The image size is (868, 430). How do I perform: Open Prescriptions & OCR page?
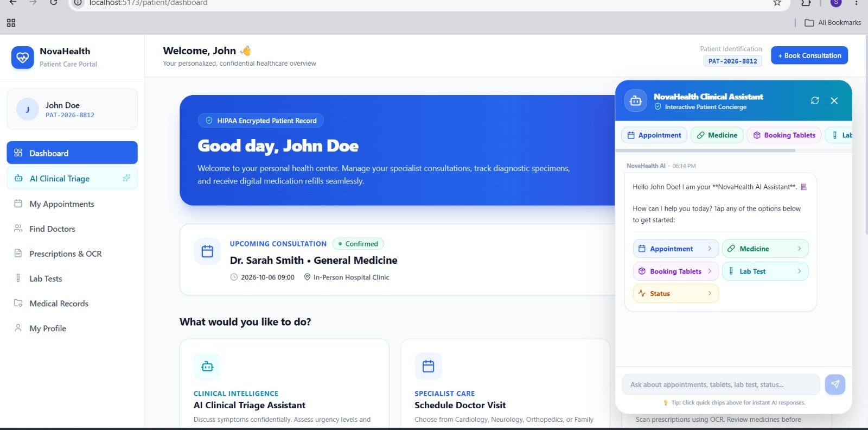(72, 254)
